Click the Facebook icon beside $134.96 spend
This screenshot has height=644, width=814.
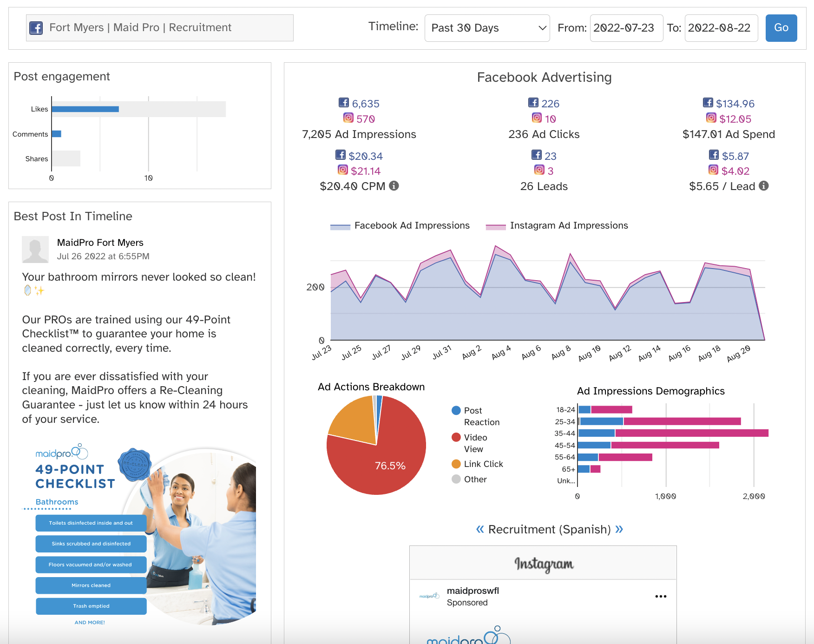(x=708, y=103)
